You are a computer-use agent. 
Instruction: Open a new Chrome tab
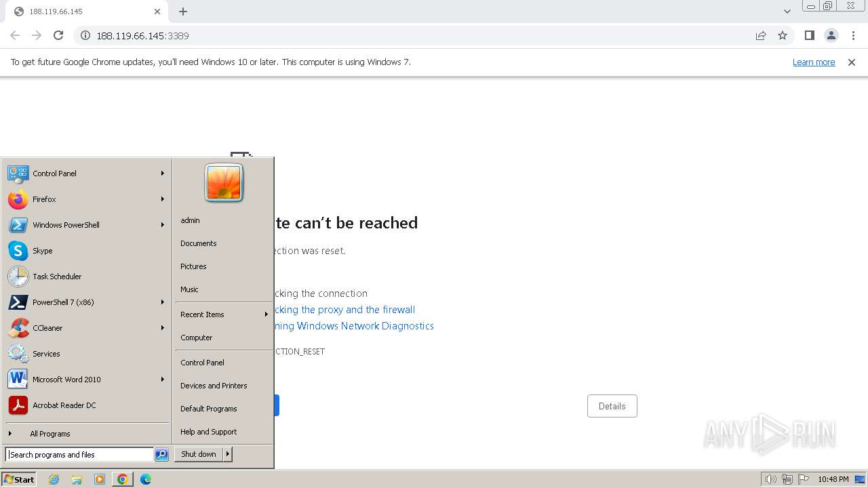[x=183, y=12]
